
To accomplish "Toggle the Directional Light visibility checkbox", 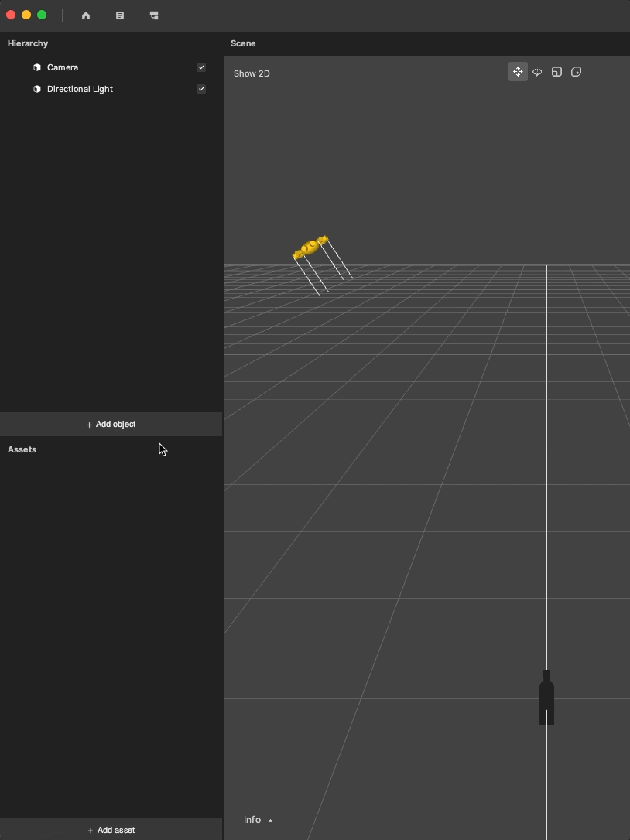I will (201, 89).
